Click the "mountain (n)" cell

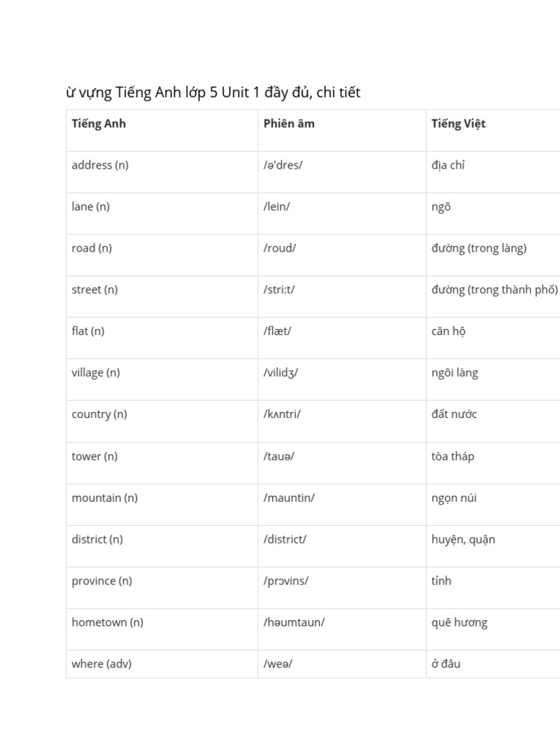pos(104,498)
